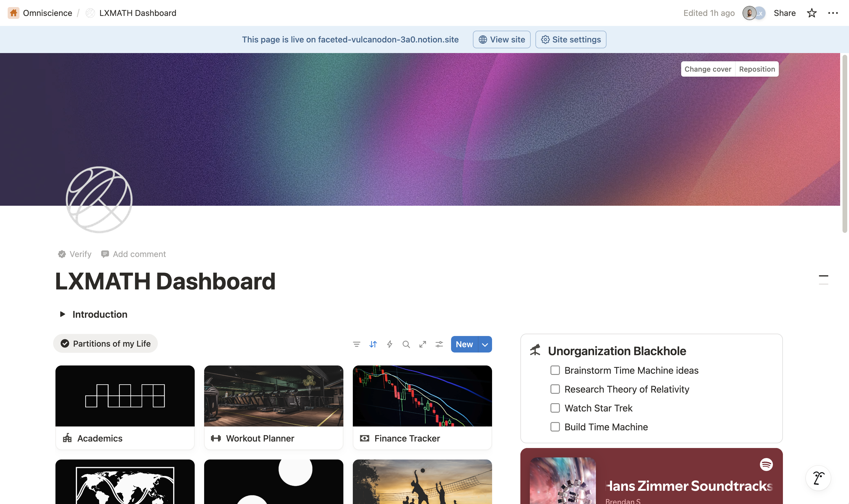Open the automations lightning bolt icon
849x504 pixels.
click(389, 344)
